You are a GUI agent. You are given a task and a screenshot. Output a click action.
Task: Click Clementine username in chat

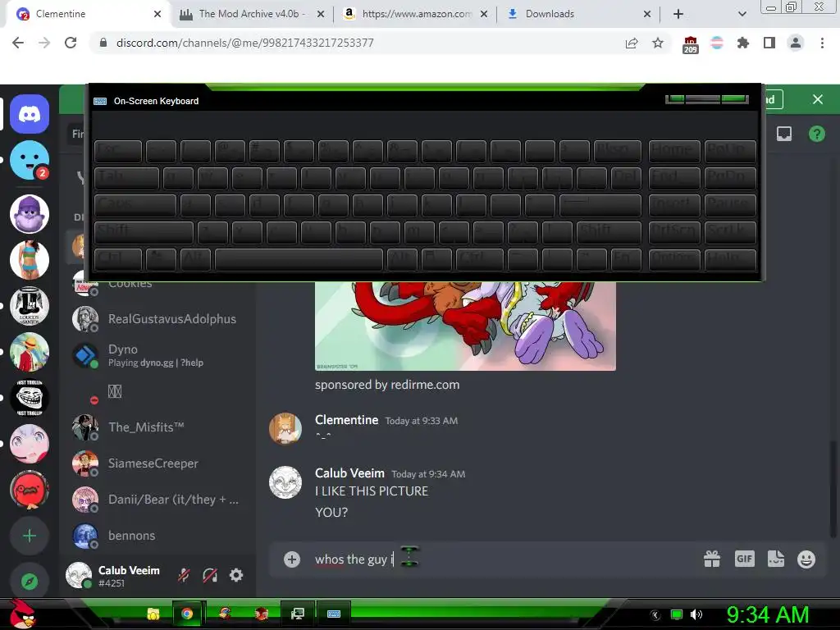pyautogui.click(x=347, y=420)
